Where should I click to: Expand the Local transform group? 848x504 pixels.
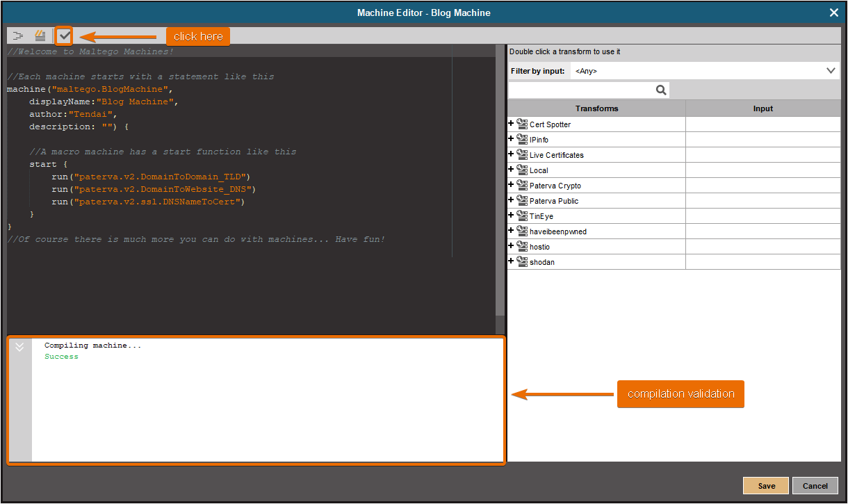tap(512, 170)
